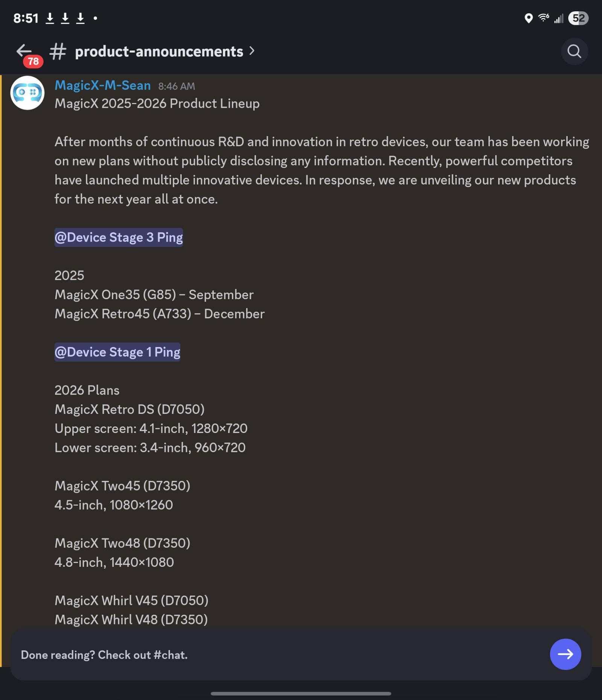The height and width of the screenshot is (700, 602).
Task: Tap the first download notification icon
Action: click(x=50, y=18)
